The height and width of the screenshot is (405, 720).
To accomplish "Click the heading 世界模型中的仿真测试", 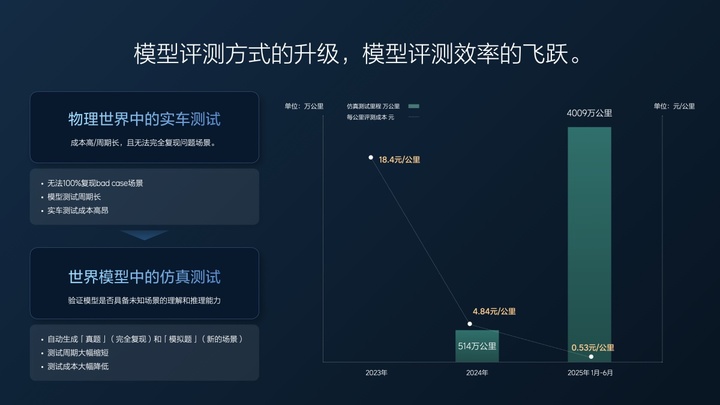I will [x=144, y=277].
